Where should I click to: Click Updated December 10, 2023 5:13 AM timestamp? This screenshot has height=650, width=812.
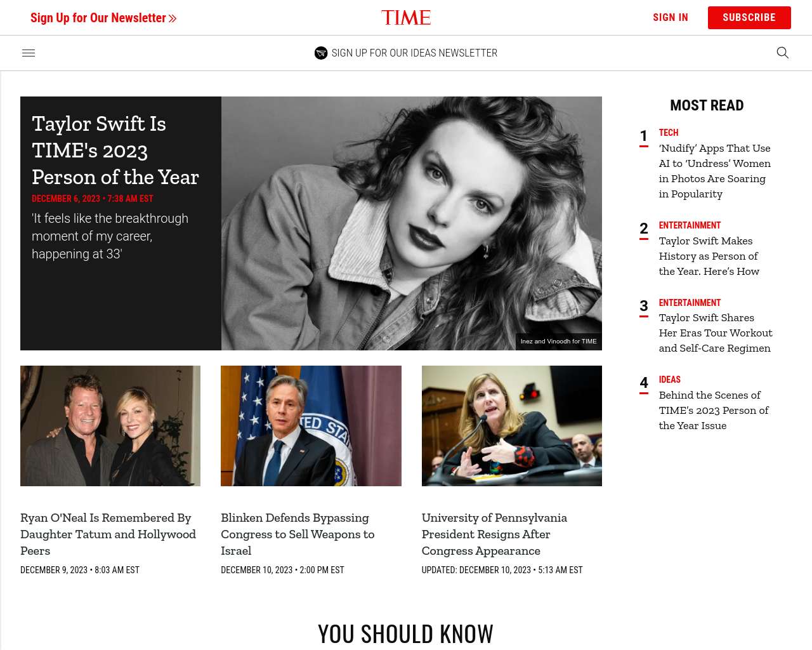tap(502, 570)
